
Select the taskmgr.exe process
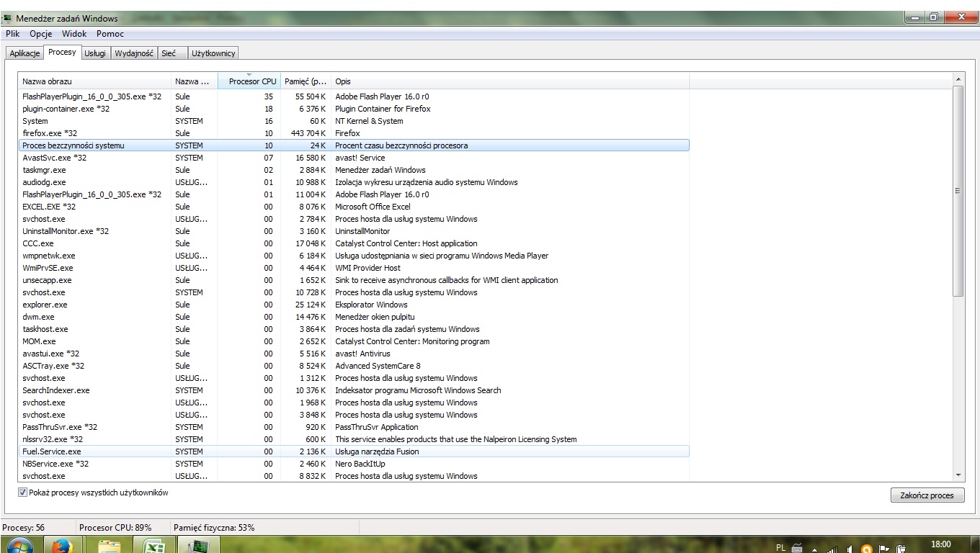click(354, 170)
